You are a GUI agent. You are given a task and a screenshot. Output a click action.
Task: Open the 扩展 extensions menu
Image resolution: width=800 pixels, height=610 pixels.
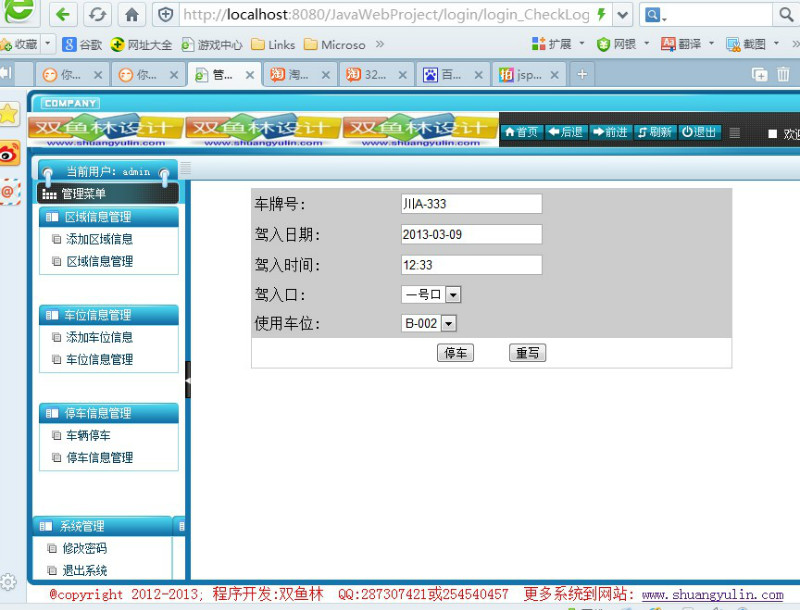(557, 44)
